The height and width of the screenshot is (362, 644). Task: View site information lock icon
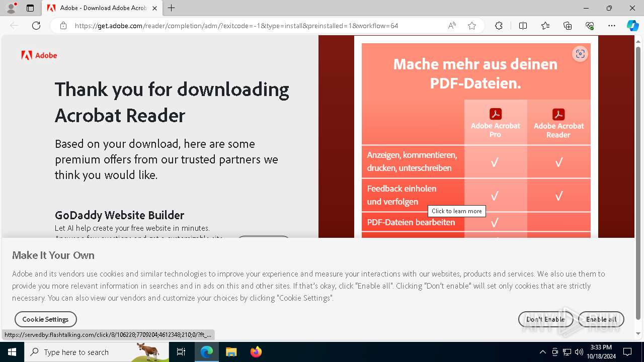click(x=63, y=26)
